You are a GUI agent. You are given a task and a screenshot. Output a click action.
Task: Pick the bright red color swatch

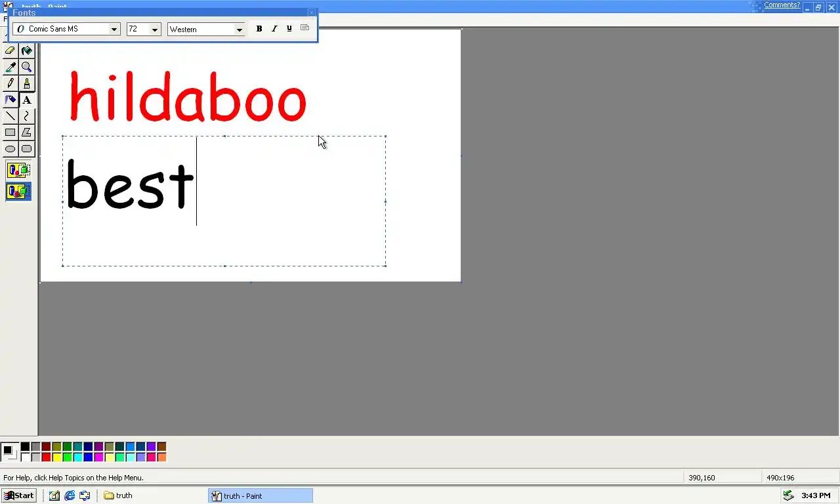[46, 457]
